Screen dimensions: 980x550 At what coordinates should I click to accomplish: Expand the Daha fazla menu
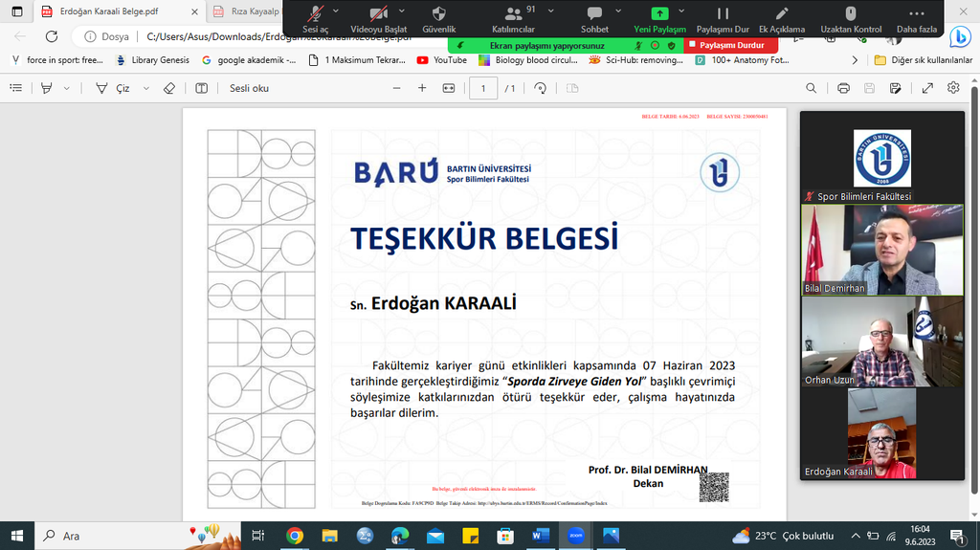click(916, 14)
